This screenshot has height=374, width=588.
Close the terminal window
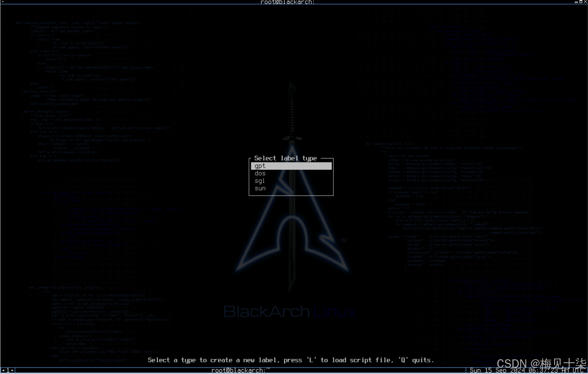pos(585,2)
